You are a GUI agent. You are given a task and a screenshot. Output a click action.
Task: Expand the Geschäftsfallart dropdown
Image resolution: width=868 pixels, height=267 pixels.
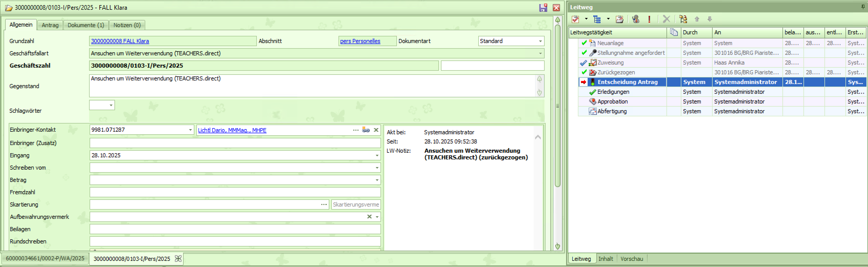(540, 53)
